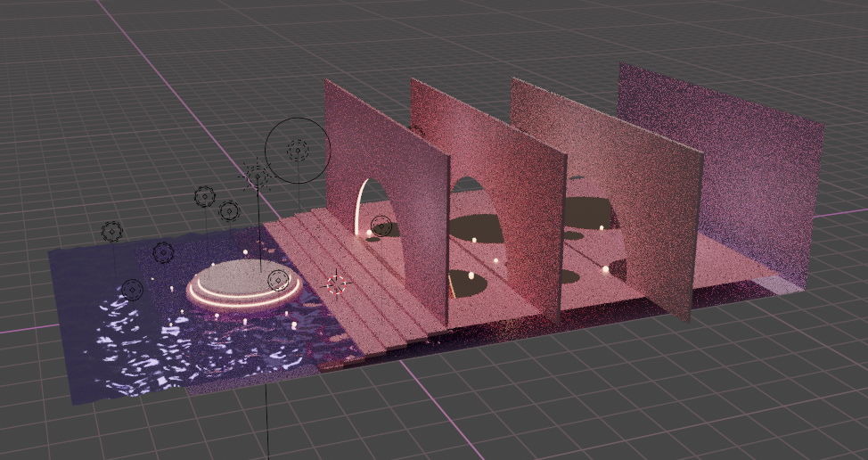Select the light gizmo overlapping the round podium
Screen dimensions: 868x460
[278, 280]
